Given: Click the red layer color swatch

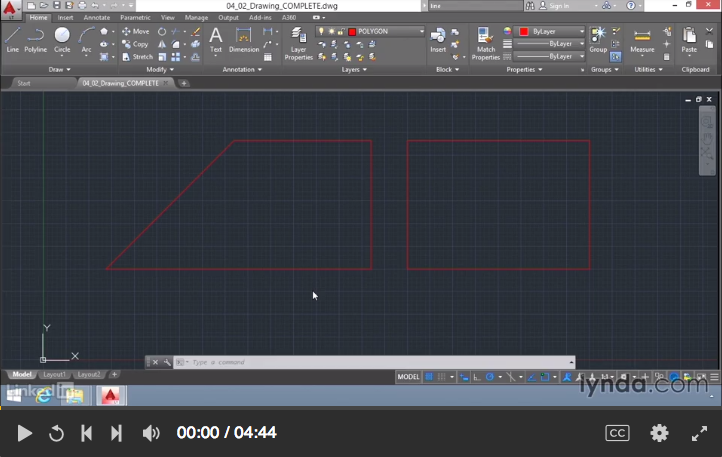Looking at the screenshot, I should click(352, 31).
